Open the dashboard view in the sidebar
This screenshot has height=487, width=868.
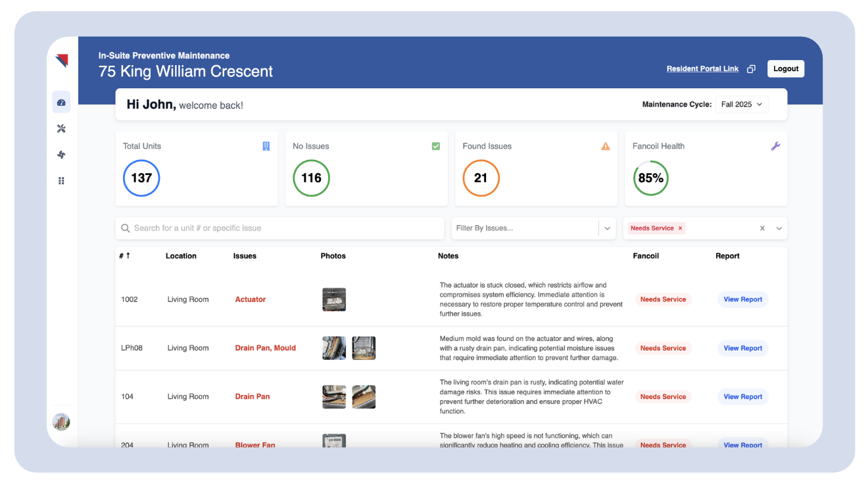tap(61, 102)
